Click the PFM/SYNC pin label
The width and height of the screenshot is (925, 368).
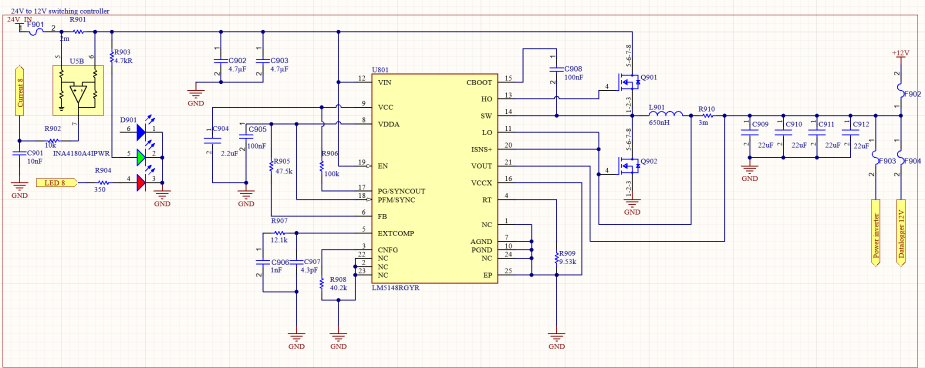pos(396,200)
